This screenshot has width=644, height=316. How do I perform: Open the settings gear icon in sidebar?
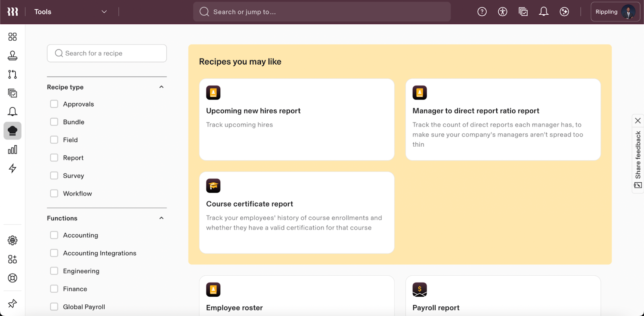[x=12, y=240]
